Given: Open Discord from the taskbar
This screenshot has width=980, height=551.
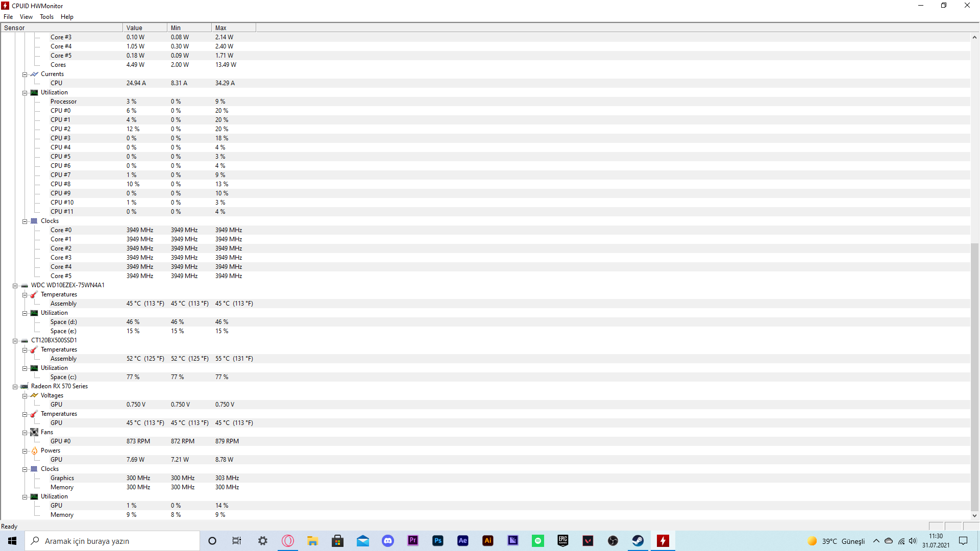Looking at the screenshot, I should coord(388,541).
